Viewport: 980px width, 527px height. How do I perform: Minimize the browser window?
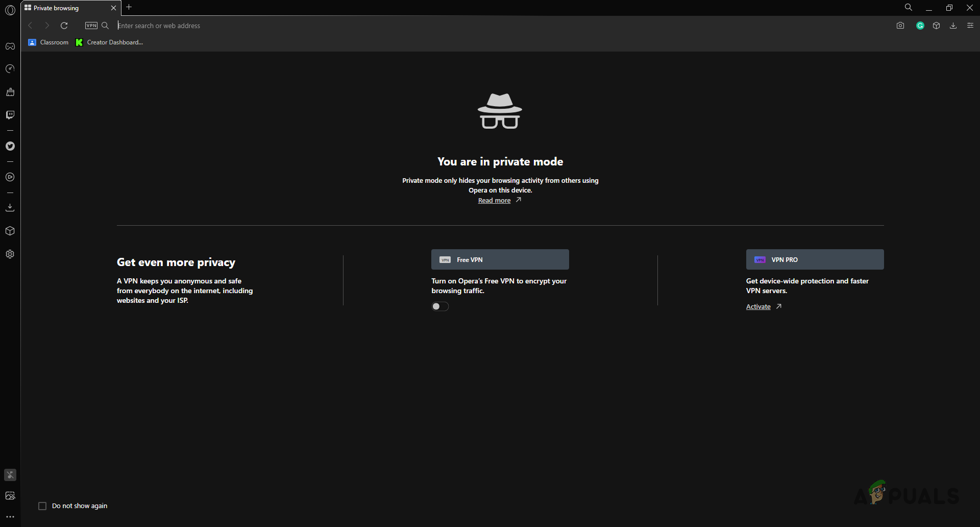pos(929,8)
